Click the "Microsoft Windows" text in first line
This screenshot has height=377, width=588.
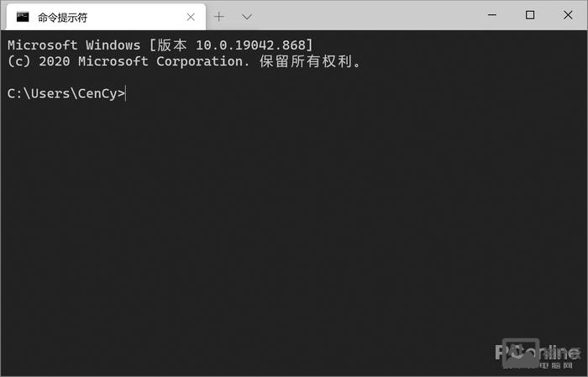pyautogui.click(x=74, y=45)
